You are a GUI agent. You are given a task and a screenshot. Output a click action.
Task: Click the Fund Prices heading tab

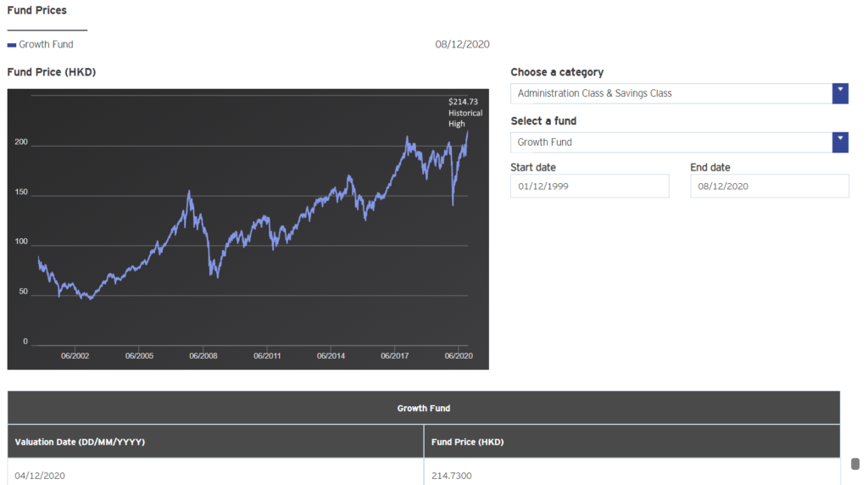click(37, 10)
